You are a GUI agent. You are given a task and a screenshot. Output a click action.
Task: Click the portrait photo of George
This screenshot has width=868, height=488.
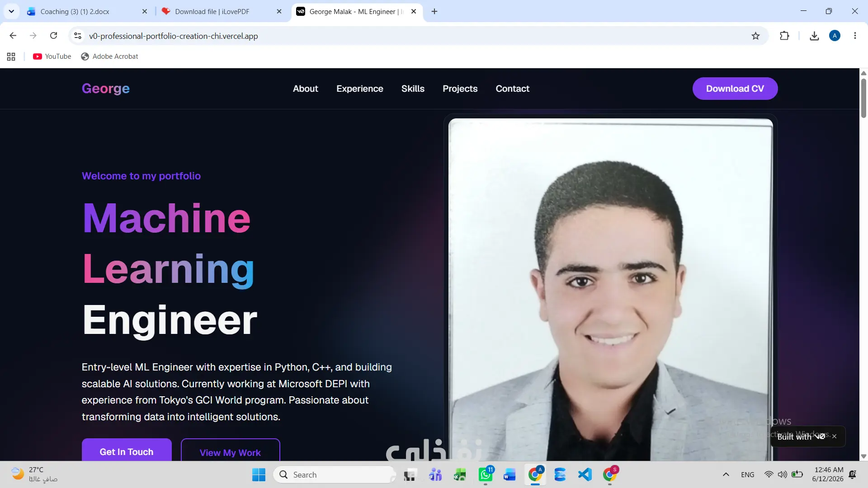(610, 289)
